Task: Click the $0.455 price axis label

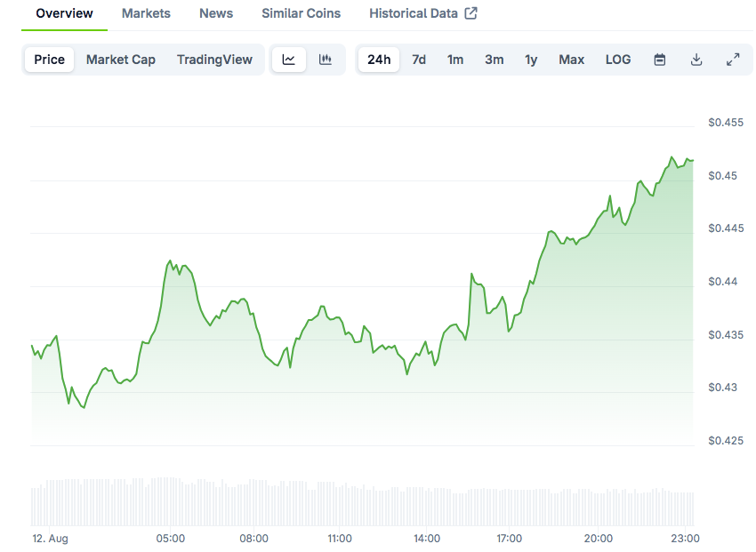Action: pyautogui.click(x=726, y=123)
